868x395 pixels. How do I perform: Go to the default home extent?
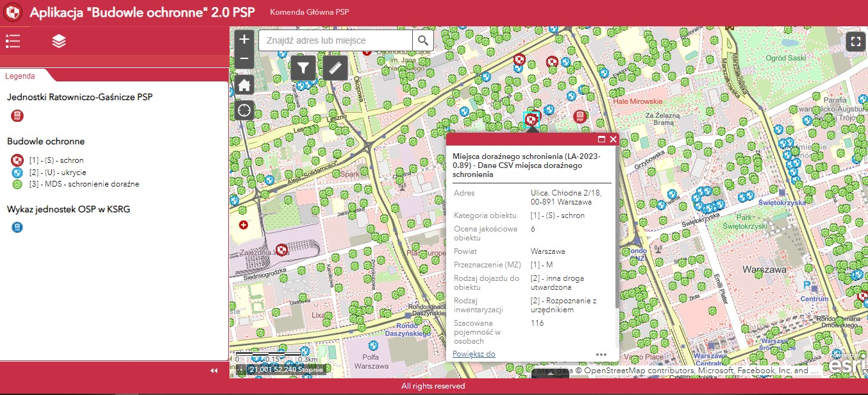pyautogui.click(x=244, y=85)
